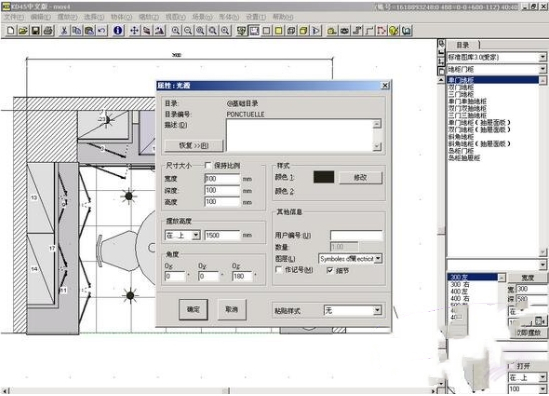Click the new file icon in toolbar
The image size is (549, 396).
pos(11,31)
